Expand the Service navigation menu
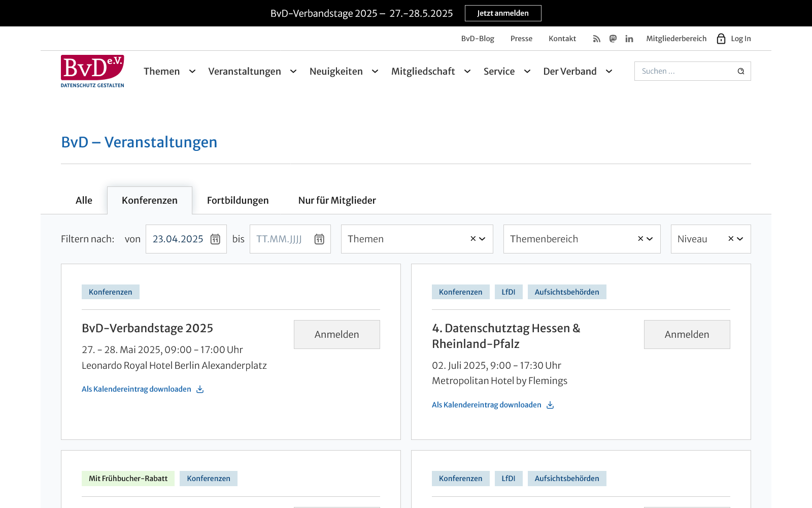 (527, 72)
